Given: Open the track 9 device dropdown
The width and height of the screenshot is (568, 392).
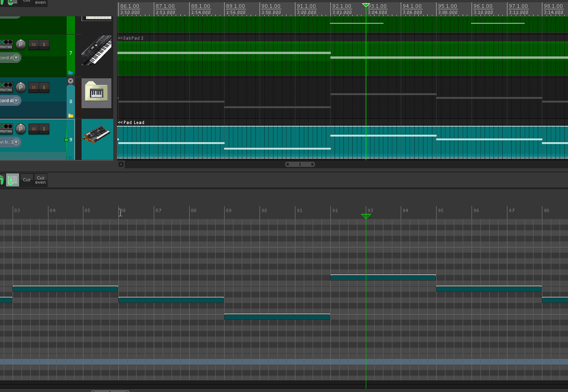Looking at the screenshot, I should click(16, 142).
